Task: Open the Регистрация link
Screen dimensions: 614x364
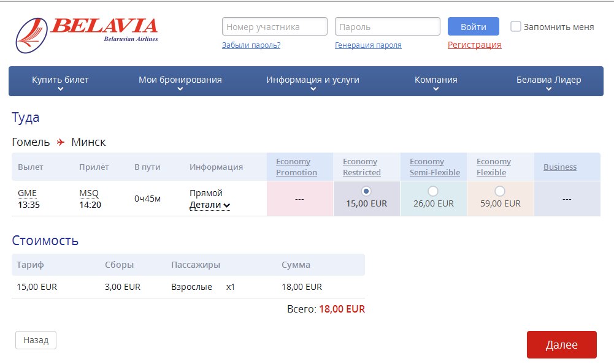Action: click(474, 45)
